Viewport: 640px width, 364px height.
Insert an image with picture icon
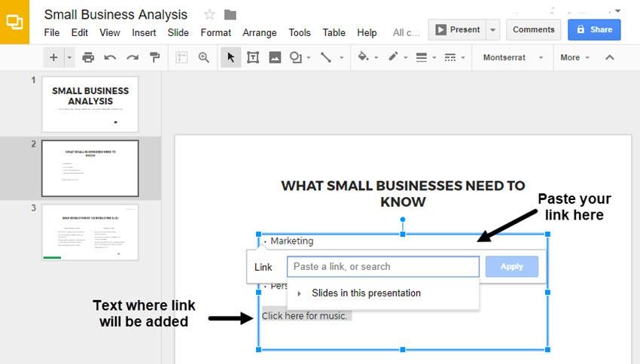pyautogui.click(x=275, y=57)
